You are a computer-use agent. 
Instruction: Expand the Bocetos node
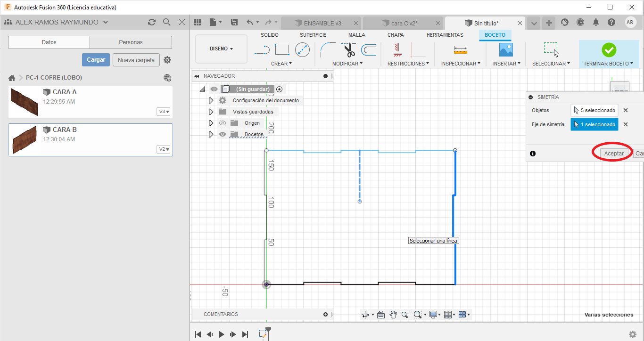coord(211,134)
